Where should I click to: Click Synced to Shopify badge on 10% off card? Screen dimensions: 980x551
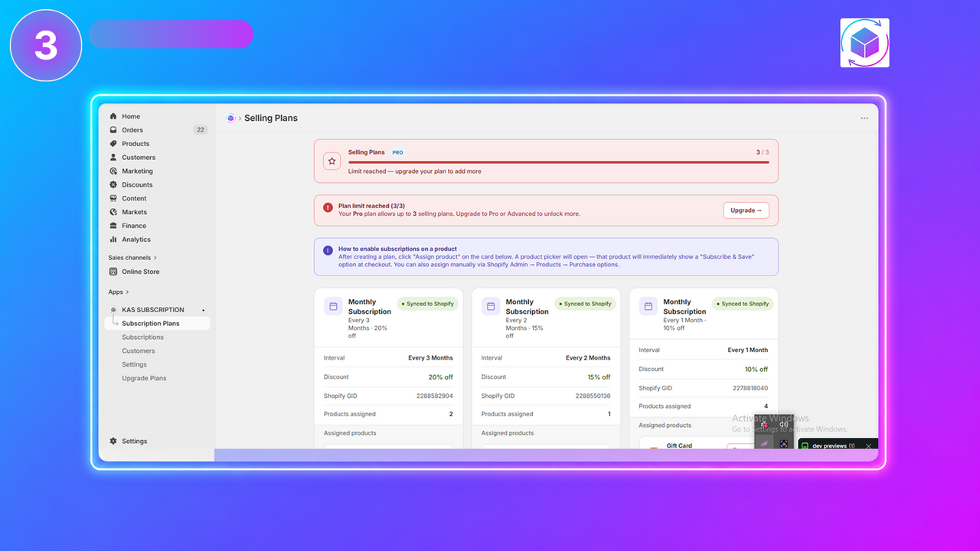pyautogui.click(x=743, y=304)
